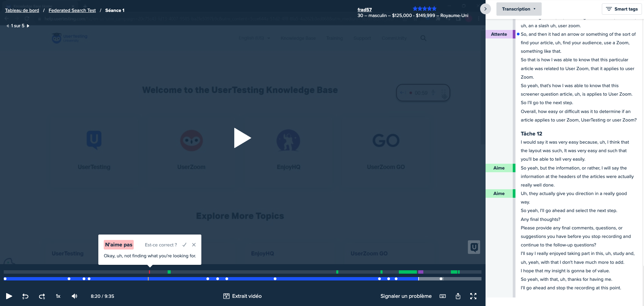Open Smart tags filter
The width and height of the screenshot is (644, 306).
pyautogui.click(x=622, y=9)
